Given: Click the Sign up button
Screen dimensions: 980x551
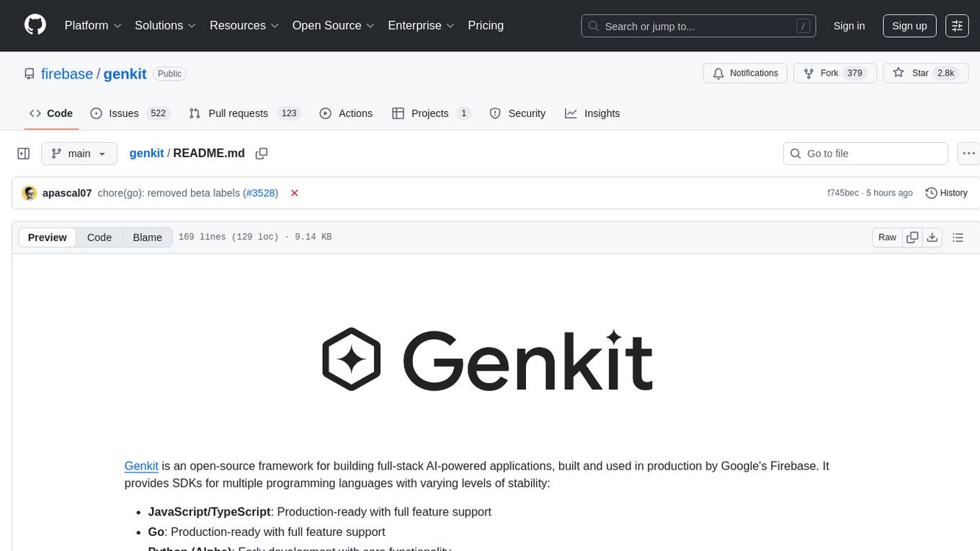Looking at the screenshot, I should click(909, 26).
